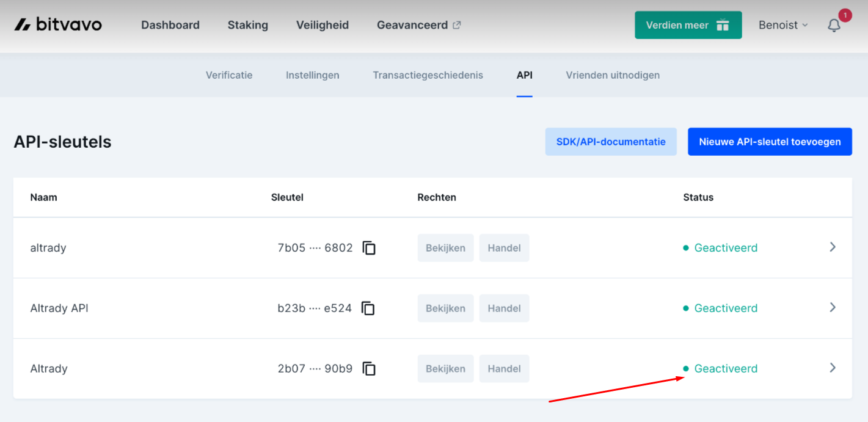Open Vrienden uitnodigen tab
The height and width of the screenshot is (422, 868).
(x=613, y=75)
